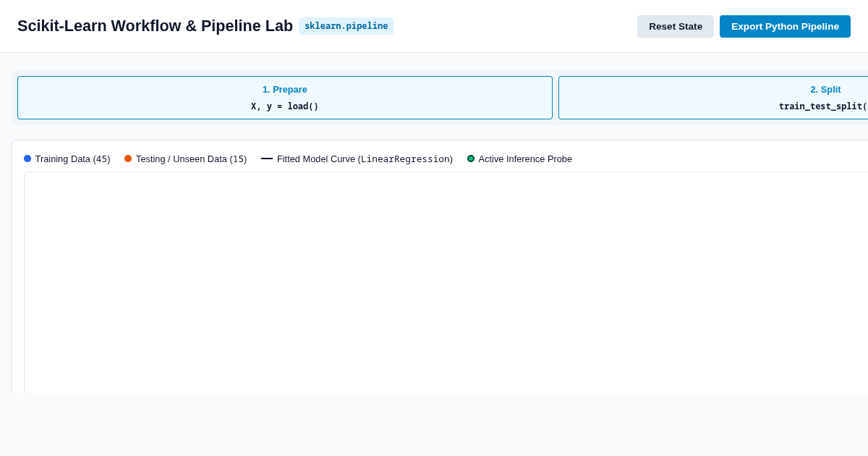This screenshot has width=868, height=456.
Task: Click the Fitted Model Curve (LinearRegression) label
Action: point(365,159)
